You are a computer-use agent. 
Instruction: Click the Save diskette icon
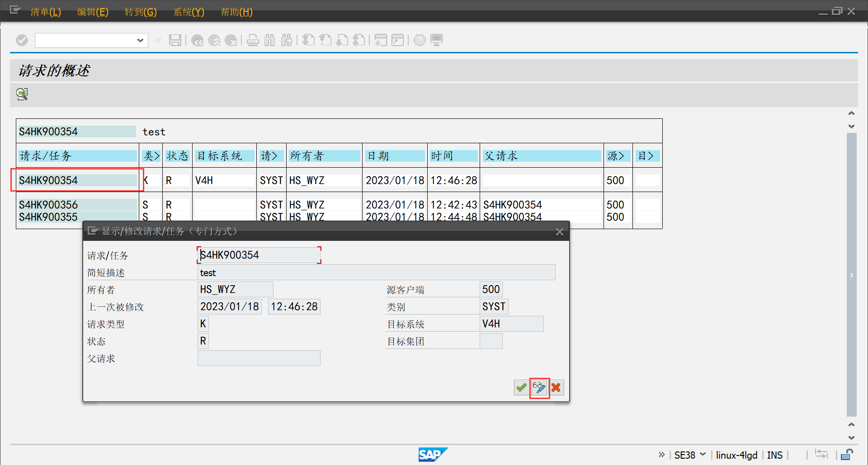click(175, 40)
